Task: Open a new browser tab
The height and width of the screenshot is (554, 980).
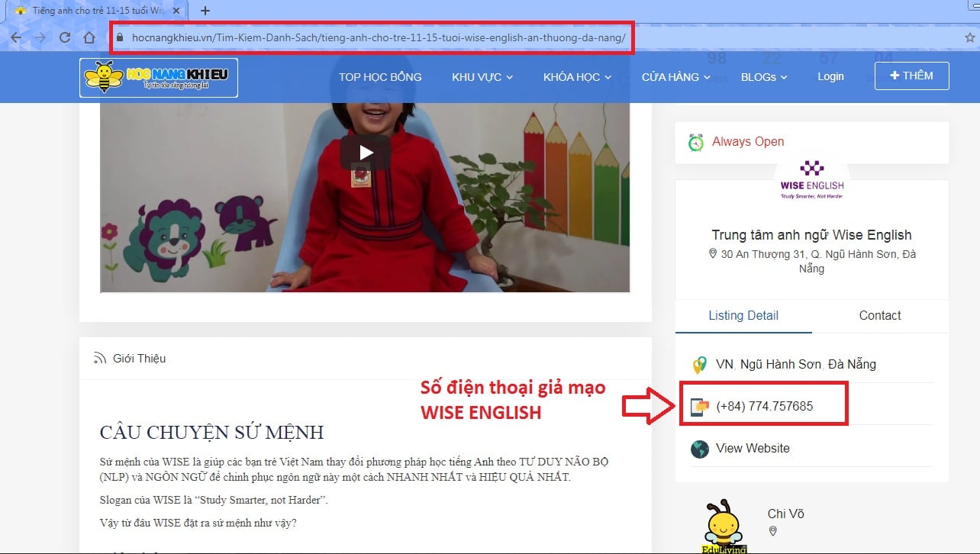Action: pos(205,11)
